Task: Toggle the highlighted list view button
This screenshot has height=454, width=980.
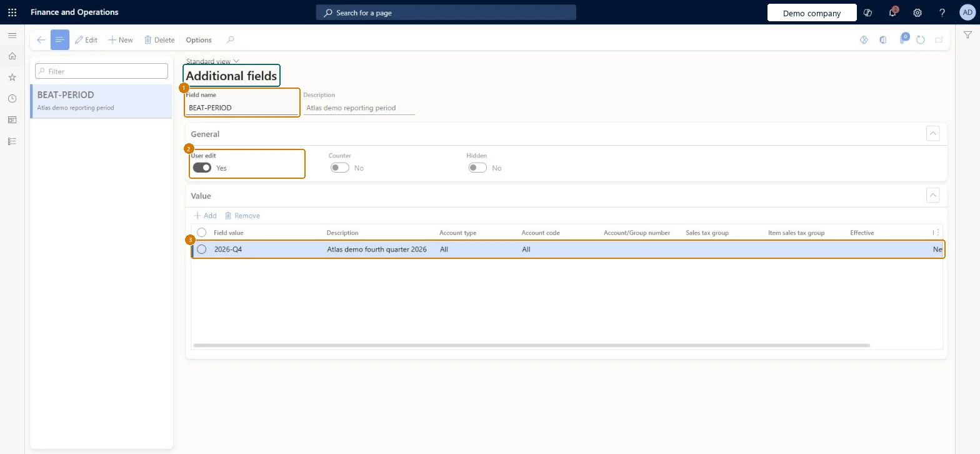Action: tap(60, 40)
